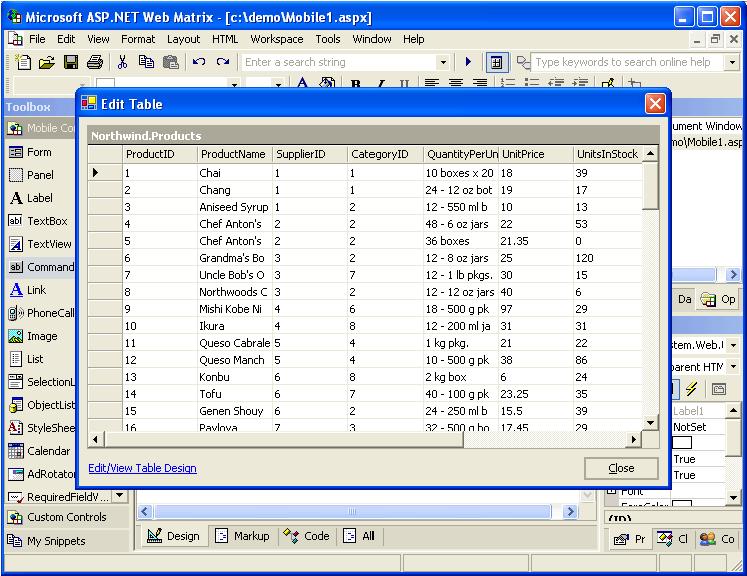747x576 pixels.
Task: Click the 'Konbu' product name cell
Action: (x=234, y=377)
